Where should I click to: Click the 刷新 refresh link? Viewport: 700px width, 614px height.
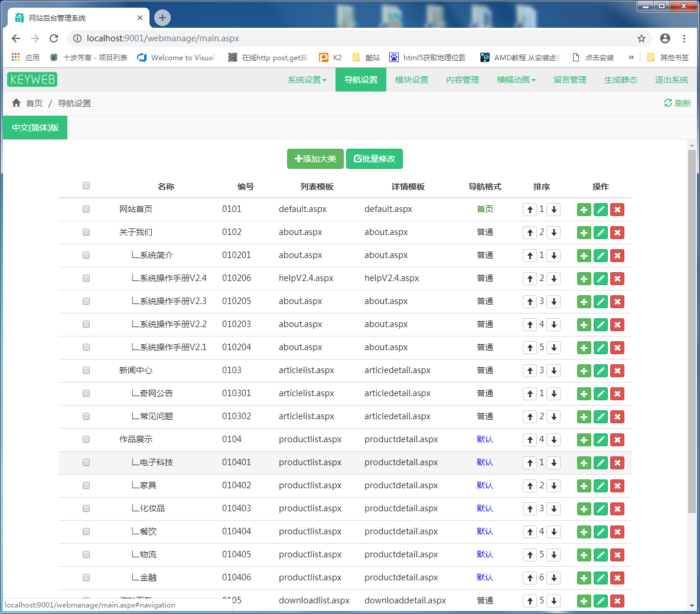click(x=677, y=103)
